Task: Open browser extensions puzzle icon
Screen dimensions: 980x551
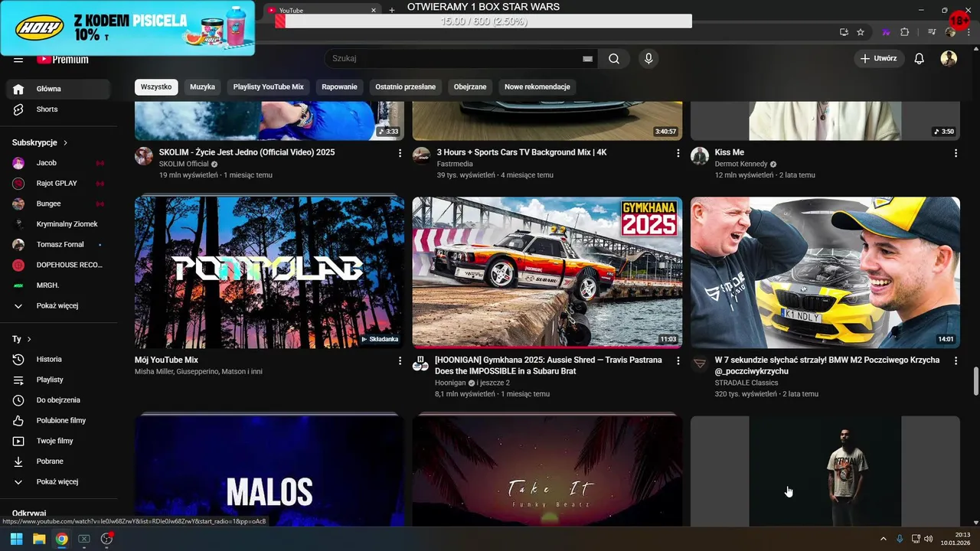Action: (x=904, y=32)
